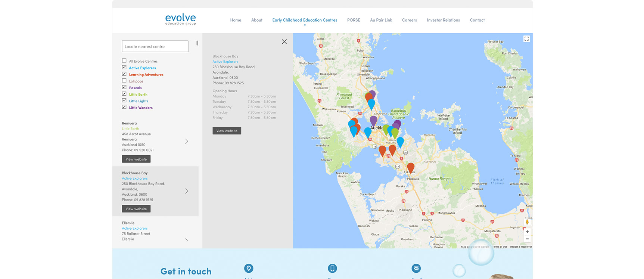
Task: Select the Blockhouse Bay heading in list
Action: tap(135, 173)
